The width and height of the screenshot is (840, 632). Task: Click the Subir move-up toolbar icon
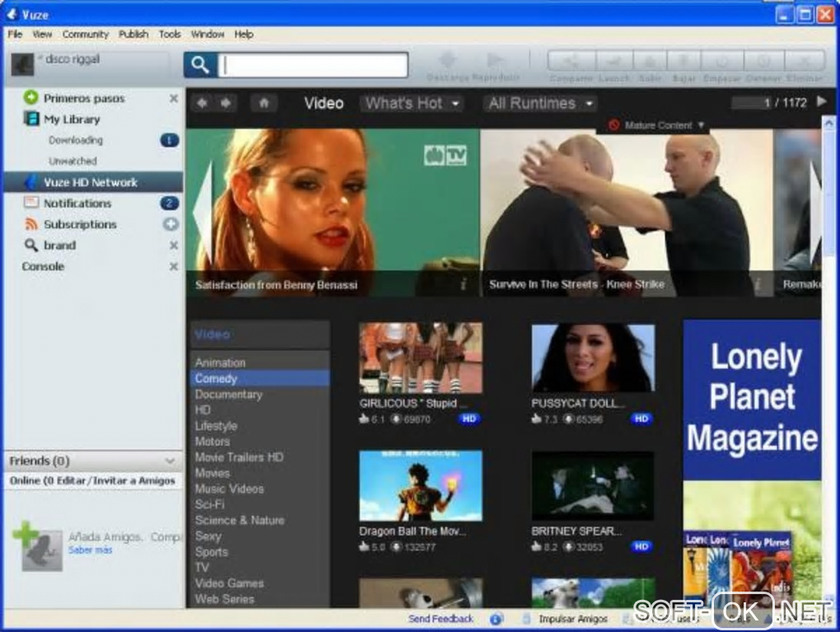650,61
